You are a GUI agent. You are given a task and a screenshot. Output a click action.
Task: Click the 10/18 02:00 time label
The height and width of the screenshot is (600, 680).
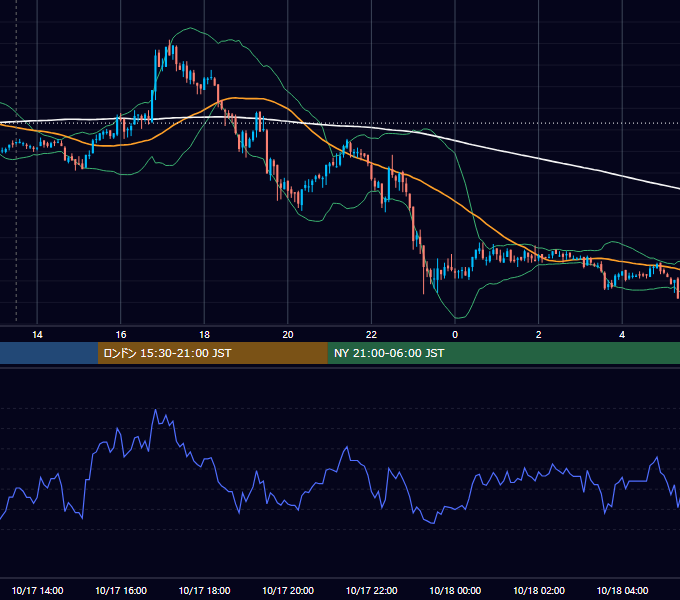point(539,590)
